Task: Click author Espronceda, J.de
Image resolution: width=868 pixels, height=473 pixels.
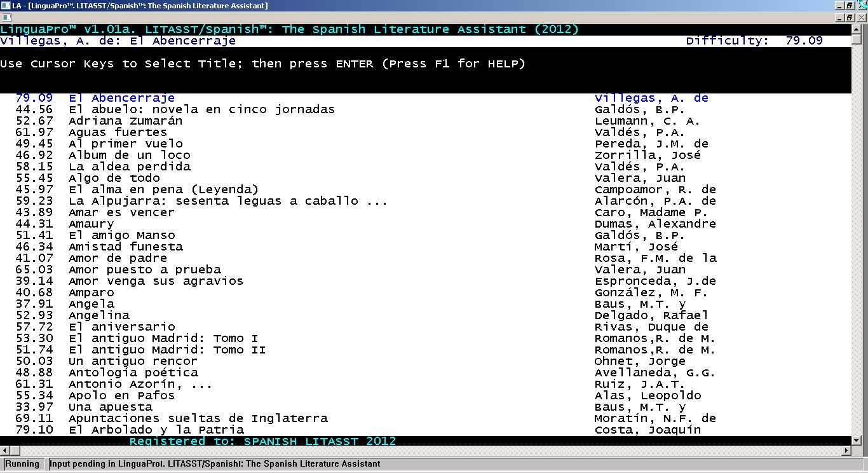Action: coord(655,281)
